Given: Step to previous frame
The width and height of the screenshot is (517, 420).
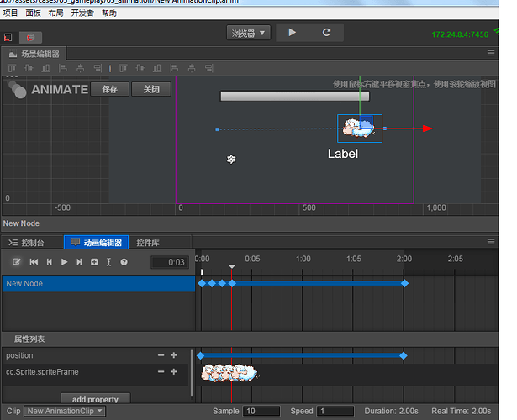Looking at the screenshot, I should [49, 262].
